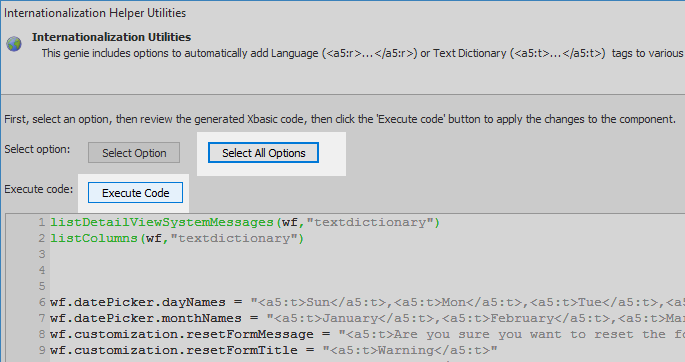Click code line listDetailViewSystemMessages

click(245, 222)
